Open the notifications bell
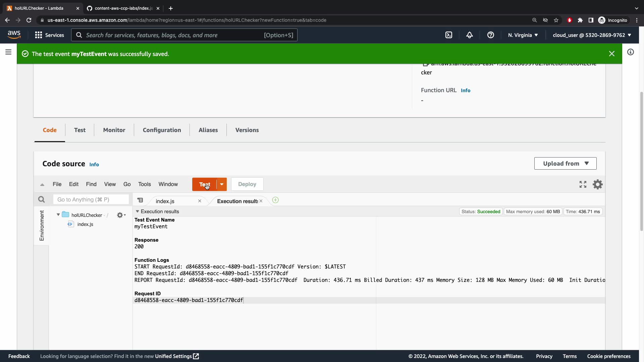The image size is (644, 362). (470, 35)
